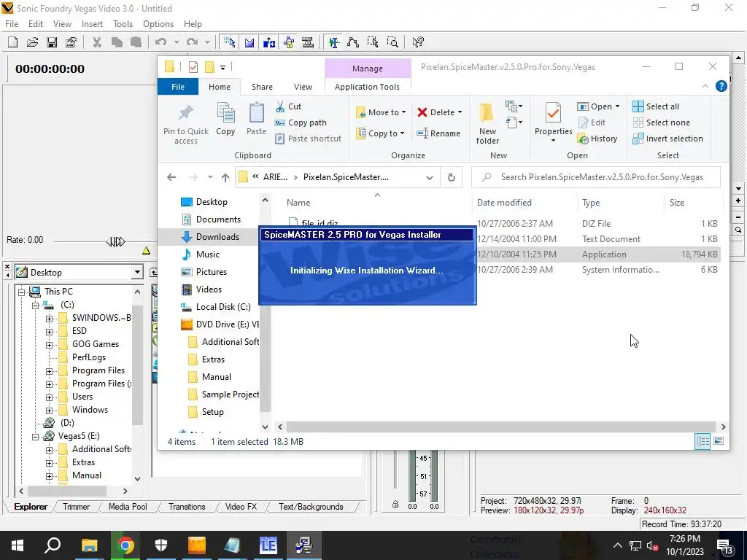Save the project using the floppy disk icon

click(52, 42)
